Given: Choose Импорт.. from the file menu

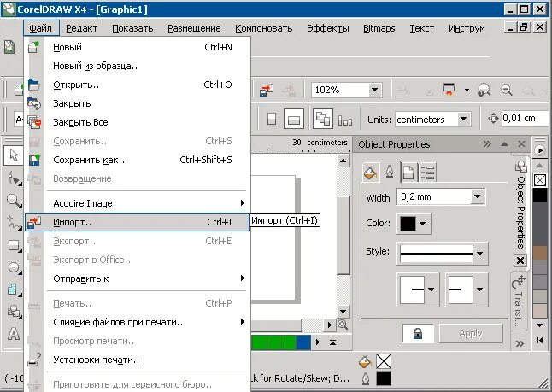Looking at the screenshot, I should pyautogui.click(x=138, y=222).
